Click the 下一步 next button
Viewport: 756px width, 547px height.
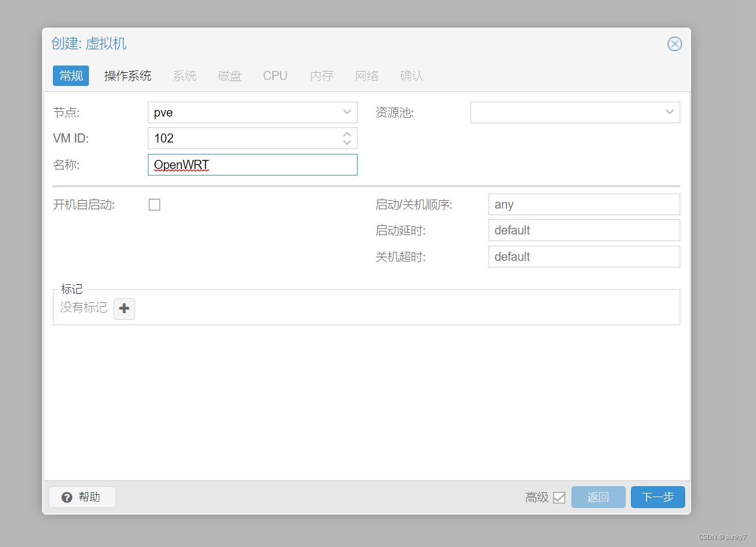click(657, 497)
